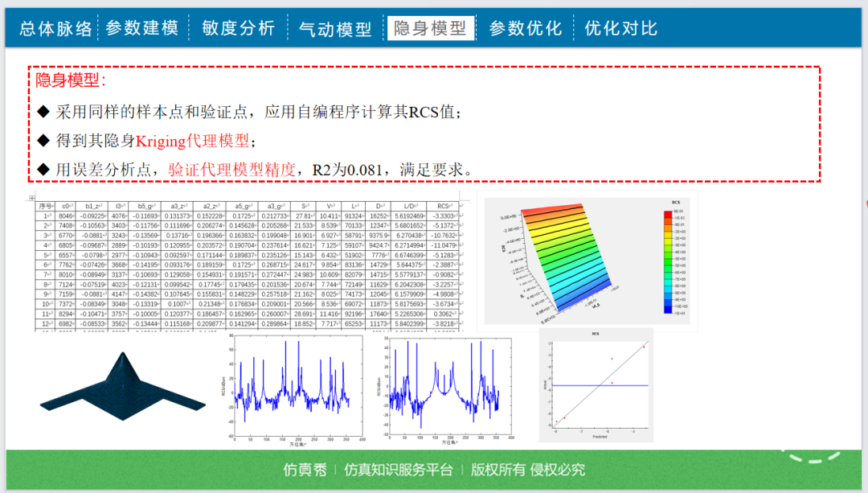Screen dimensions: 868x493
Task: Click the RCS color legend bar
Action: click(x=668, y=262)
